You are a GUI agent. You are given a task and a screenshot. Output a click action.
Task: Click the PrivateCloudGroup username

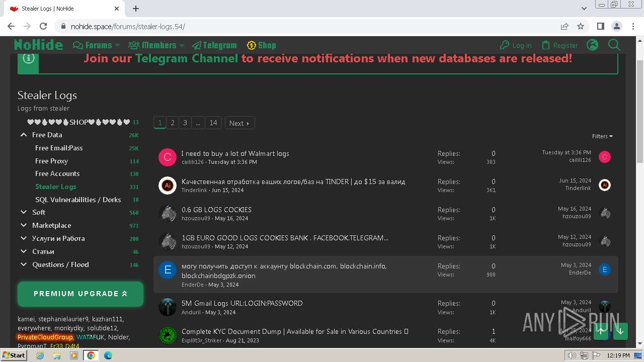click(45, 337)
